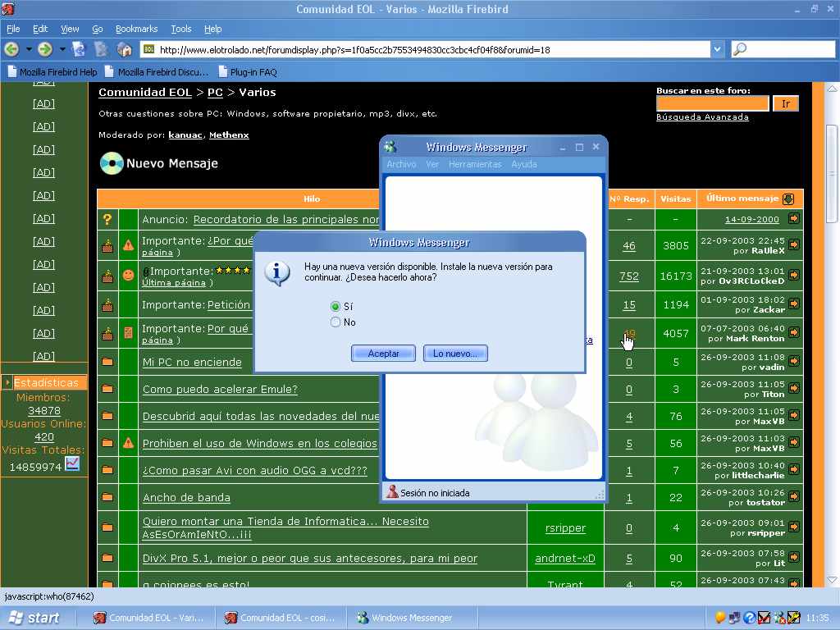Open the Búsqueda Avanzada link
Viewport: 840px width, 630px height.
702,116
